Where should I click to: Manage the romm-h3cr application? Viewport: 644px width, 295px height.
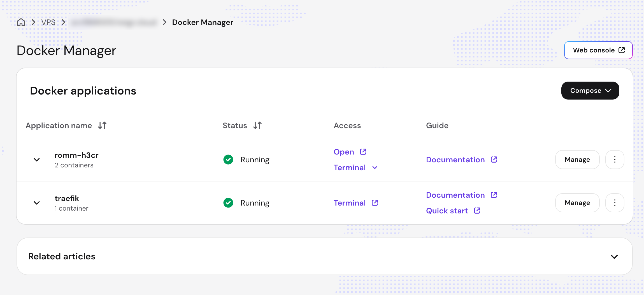577,160
